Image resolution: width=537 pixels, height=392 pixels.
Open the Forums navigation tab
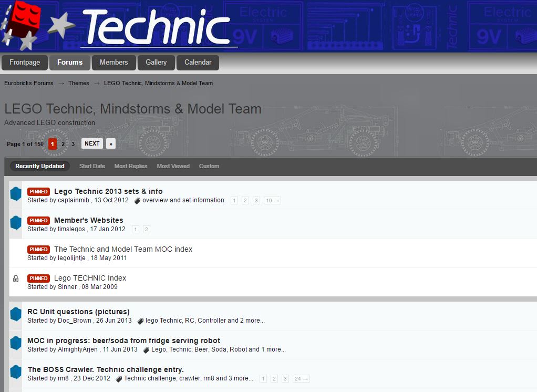click(x=70, y=63)
